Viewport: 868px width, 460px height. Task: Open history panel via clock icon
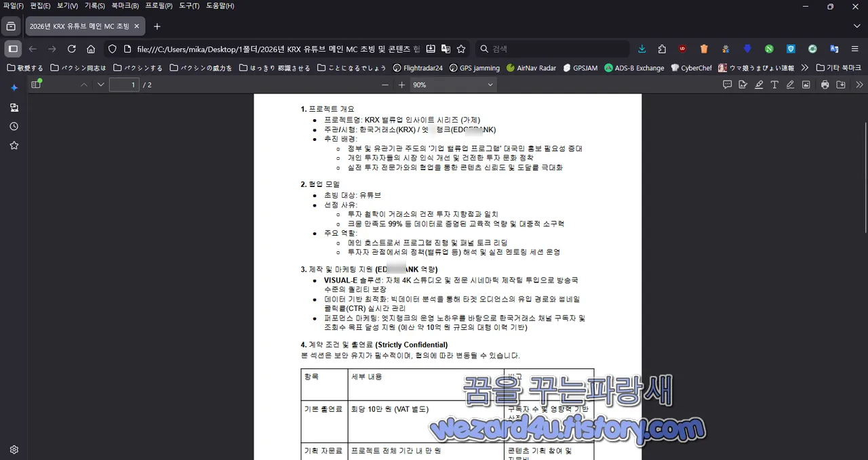14,126
